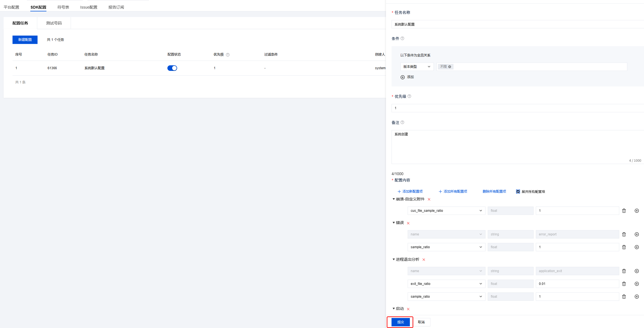Edit the 优先级 input field

(x=518, y=108)
